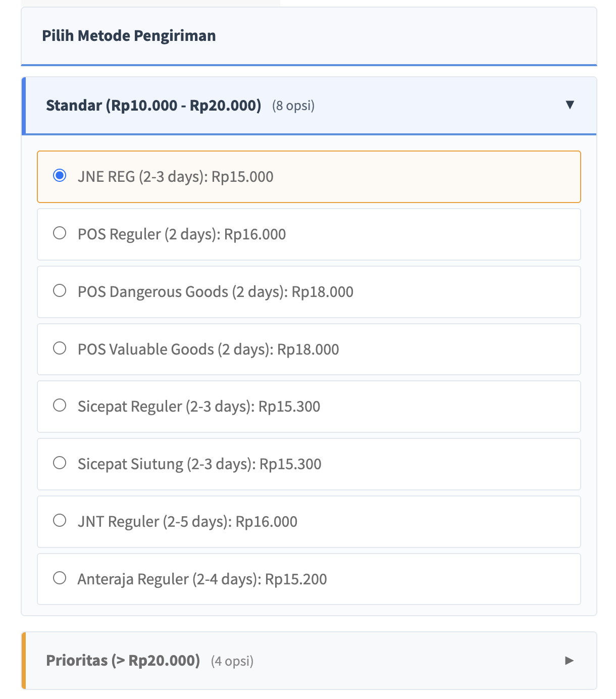Choose Sicepat Siutung radio button
The height and width of the screenshot is (699, 616).
click(60, 463)
